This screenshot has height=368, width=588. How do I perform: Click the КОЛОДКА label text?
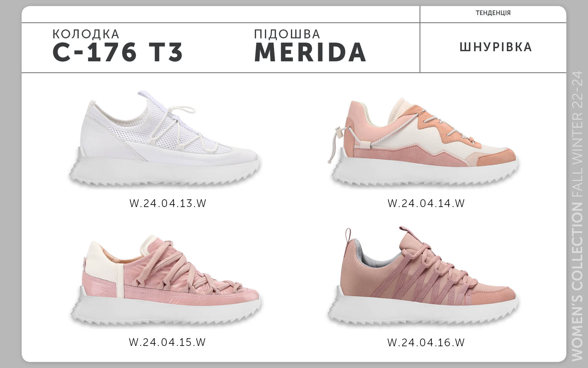[86, 34]
